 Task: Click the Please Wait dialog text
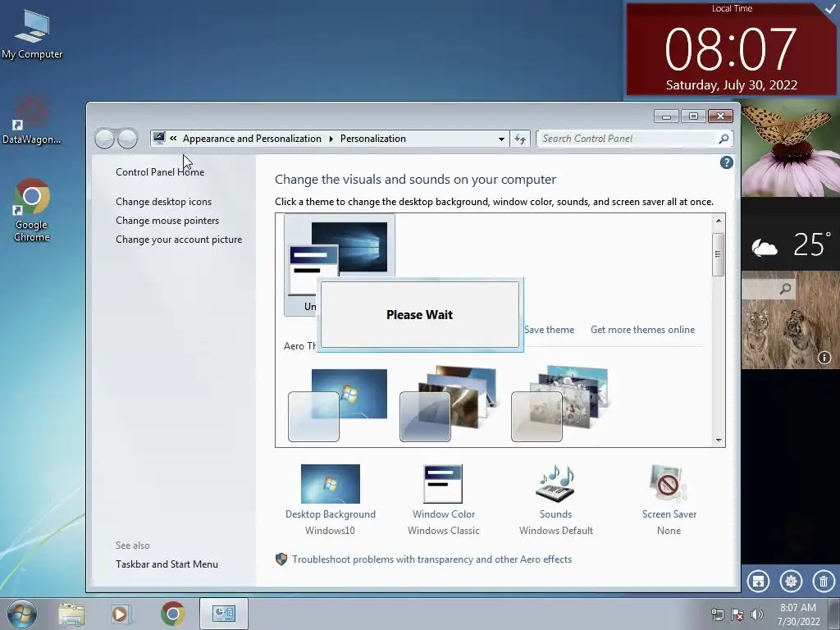419,315
